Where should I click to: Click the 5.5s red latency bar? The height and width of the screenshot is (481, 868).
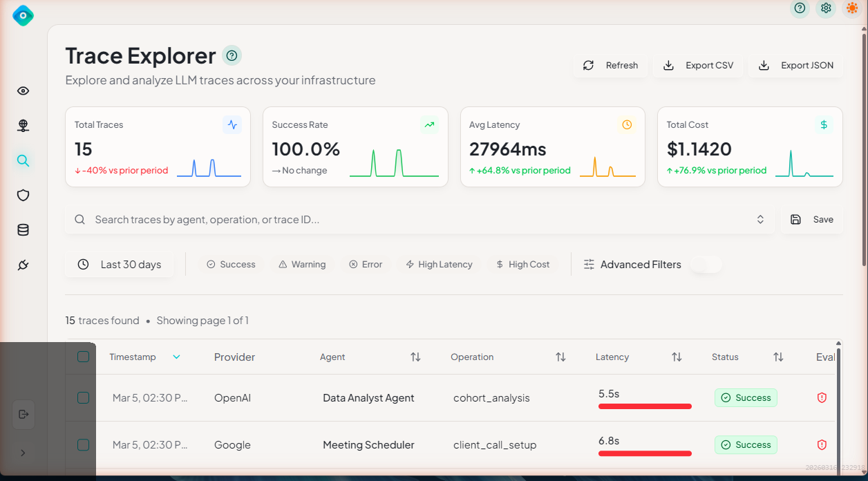pyautogui.click(x=644, y=406)
